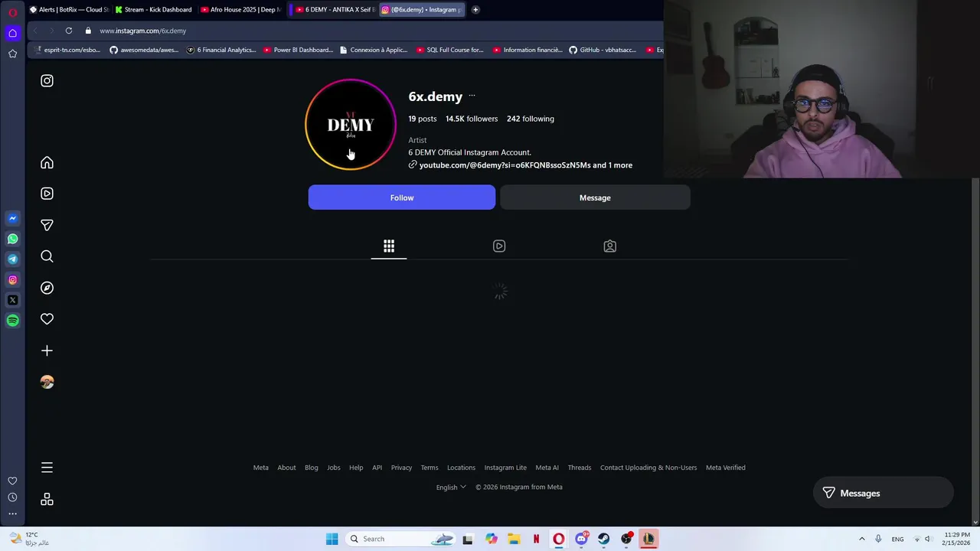
Task: Open Steam from the taskbar
Action: pos(603,539)
